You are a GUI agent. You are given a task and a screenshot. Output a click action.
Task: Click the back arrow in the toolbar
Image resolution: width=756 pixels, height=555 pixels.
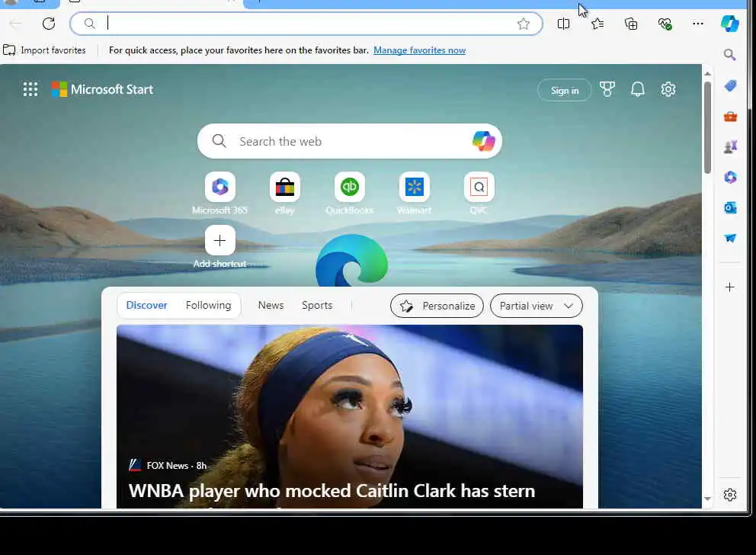pos(15,24)
